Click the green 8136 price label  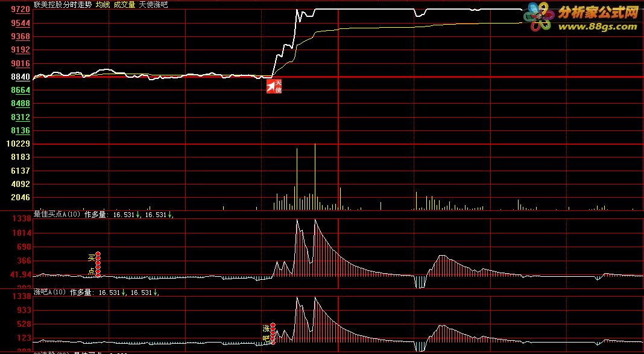click(20, 131)
